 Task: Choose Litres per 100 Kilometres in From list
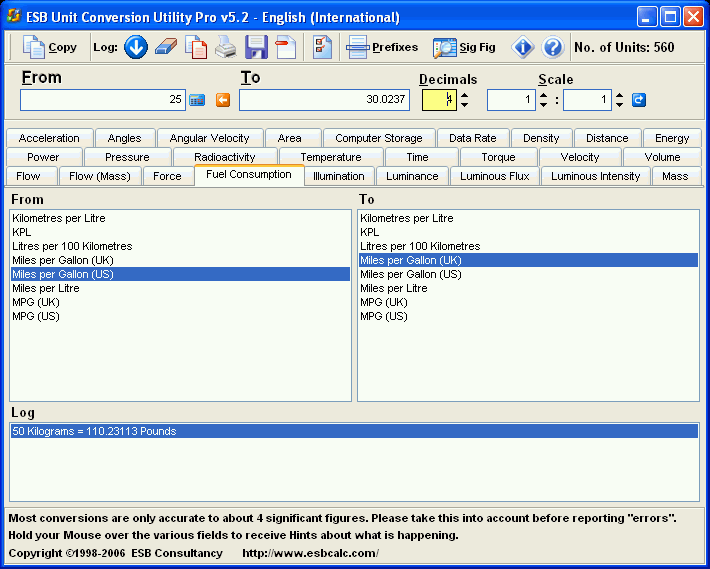tap(180, 246)
